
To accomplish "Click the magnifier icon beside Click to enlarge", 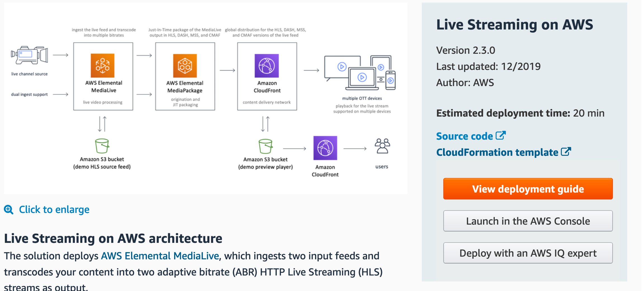I will click(x=9, y=210).
